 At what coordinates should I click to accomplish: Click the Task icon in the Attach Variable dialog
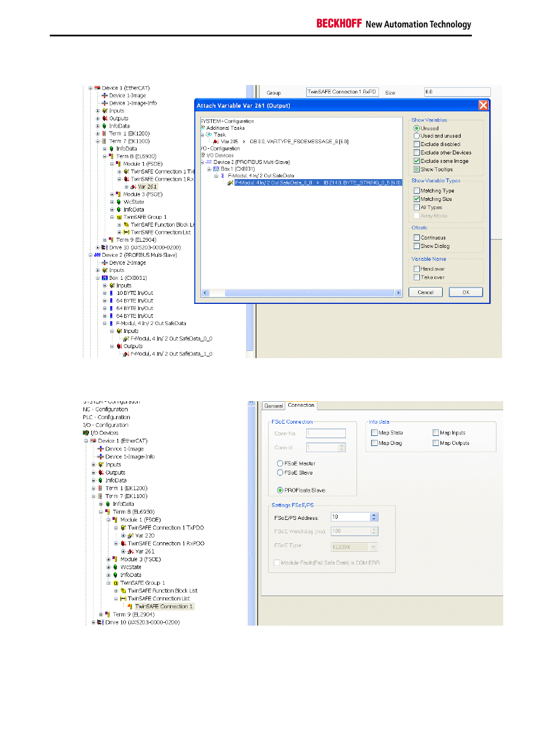(209, 135)
